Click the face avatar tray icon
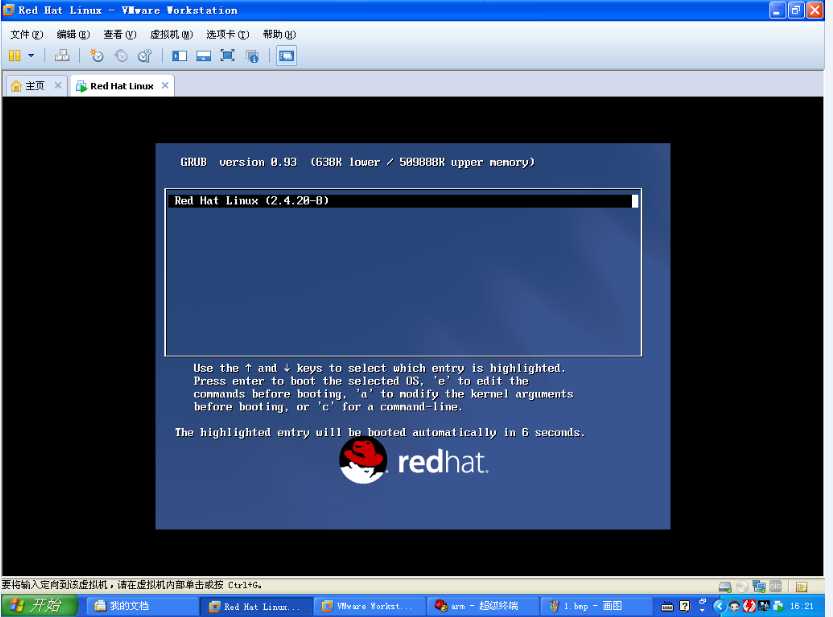 (x=735, y=606)
